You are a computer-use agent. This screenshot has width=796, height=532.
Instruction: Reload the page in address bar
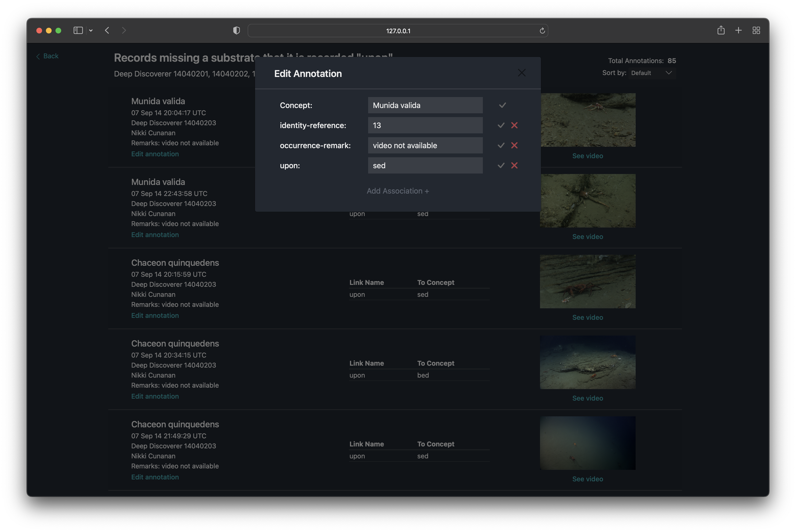[x=542, y=31]
